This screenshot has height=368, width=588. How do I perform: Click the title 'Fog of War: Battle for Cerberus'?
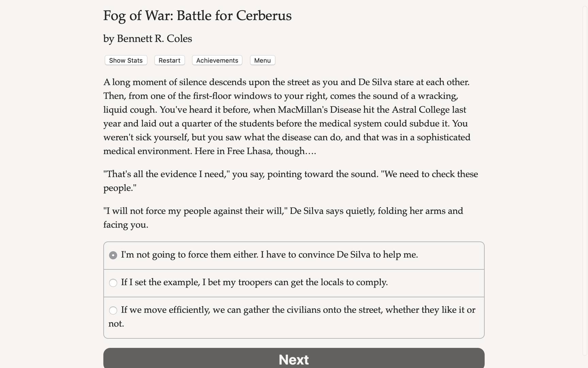pyautogui.click(x=197, y=15)
